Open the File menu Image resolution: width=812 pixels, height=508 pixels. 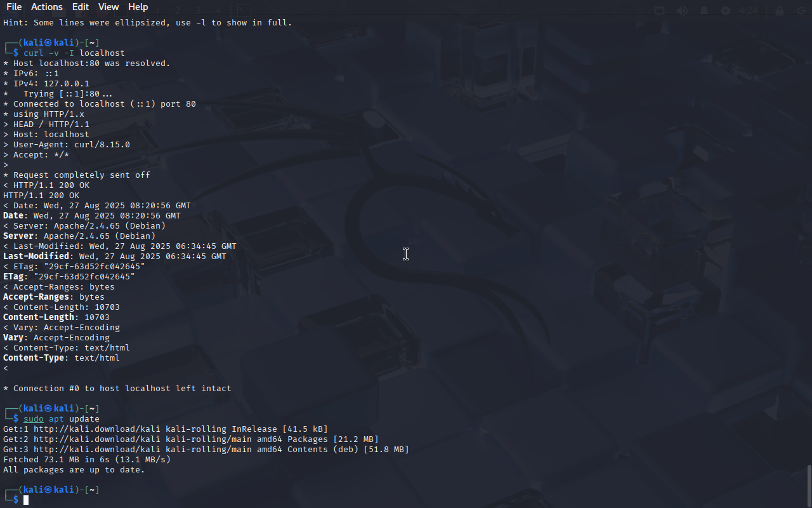pyautogui.click(x=13, y=7)
